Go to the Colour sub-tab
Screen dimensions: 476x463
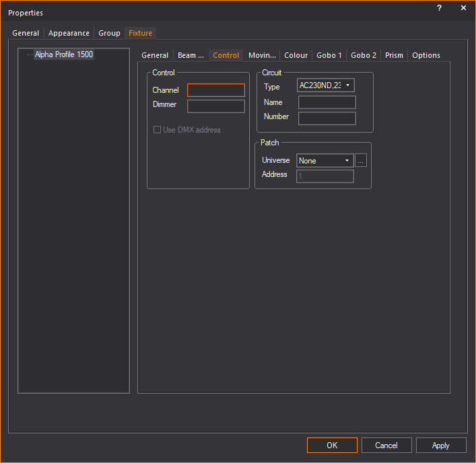(x=296, y=55)
